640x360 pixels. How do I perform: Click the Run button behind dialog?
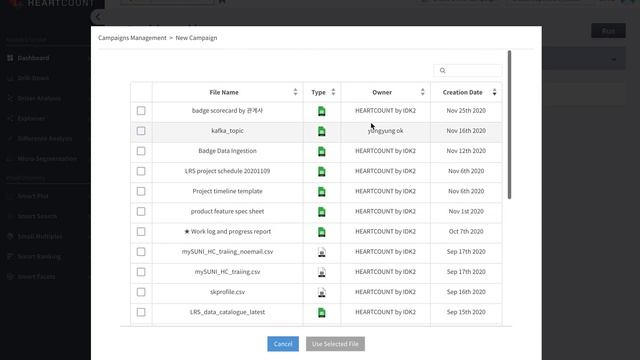point(608,31)
